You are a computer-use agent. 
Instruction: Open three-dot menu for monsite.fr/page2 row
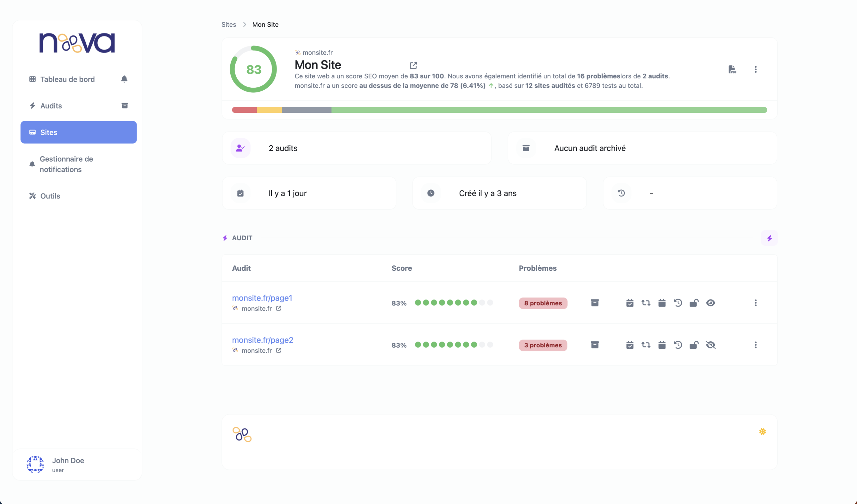(756, 345)
